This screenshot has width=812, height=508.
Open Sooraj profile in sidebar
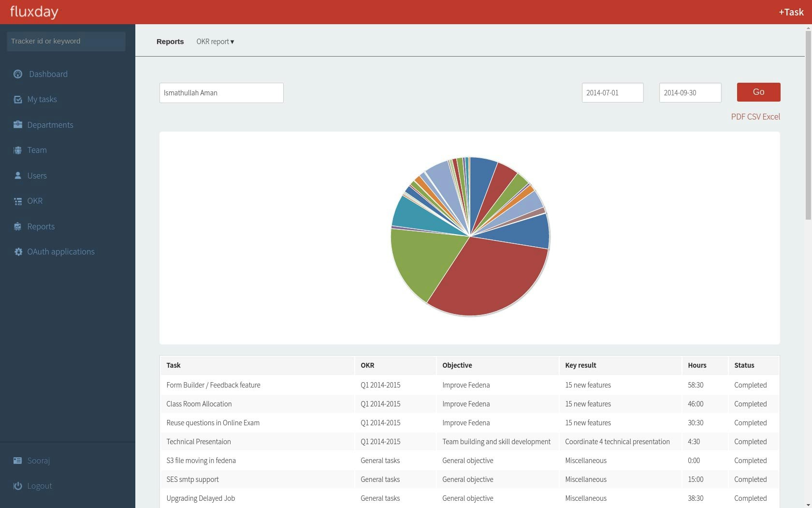point(38,461)
